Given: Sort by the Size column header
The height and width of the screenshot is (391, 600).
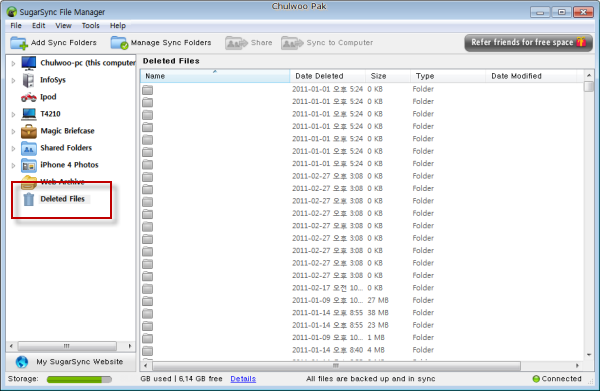Looking at the screenshot, I should tap(388, 76).
